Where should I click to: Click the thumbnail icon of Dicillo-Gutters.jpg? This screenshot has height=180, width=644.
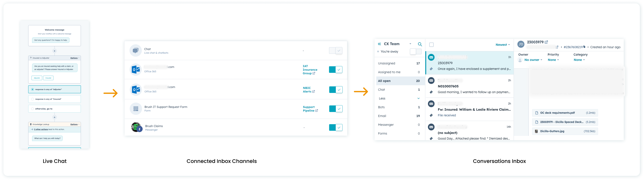pos(536,131)
